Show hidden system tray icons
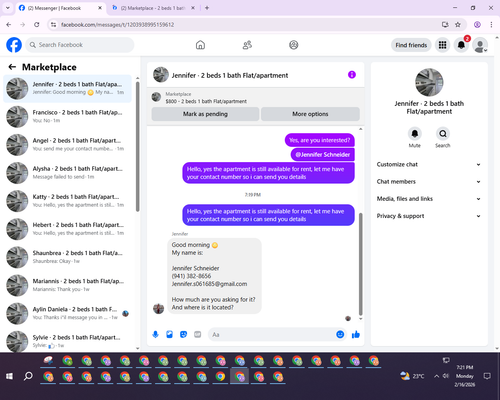Viewport: 500px width, 400px height. pyautogui.click(x=436, y=376)
